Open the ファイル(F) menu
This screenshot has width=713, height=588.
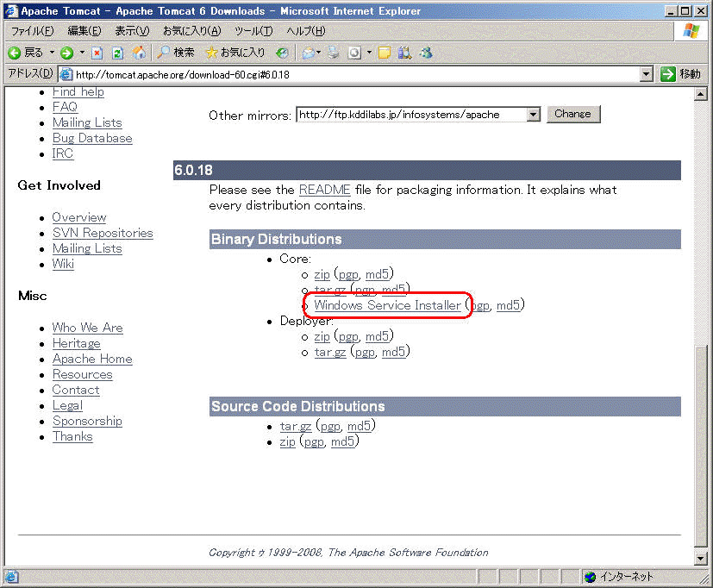[x=33, y=31]
